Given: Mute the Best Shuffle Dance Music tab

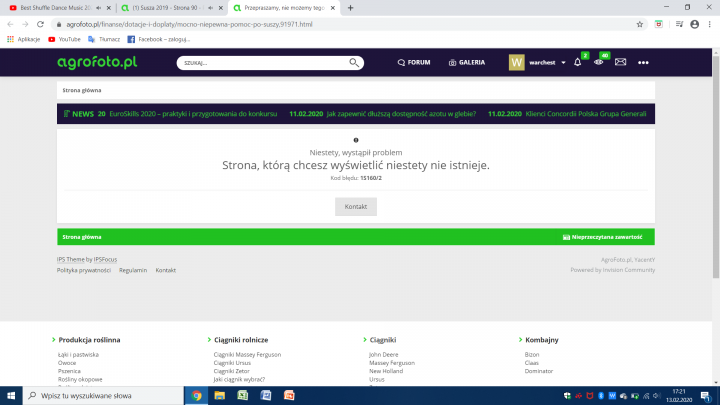Looking at the screenshot, I should (98, 7).
